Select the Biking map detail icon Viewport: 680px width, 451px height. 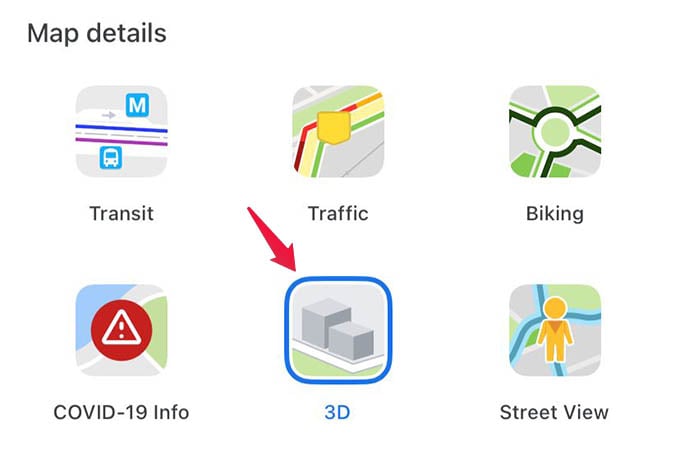coord(555,131)
